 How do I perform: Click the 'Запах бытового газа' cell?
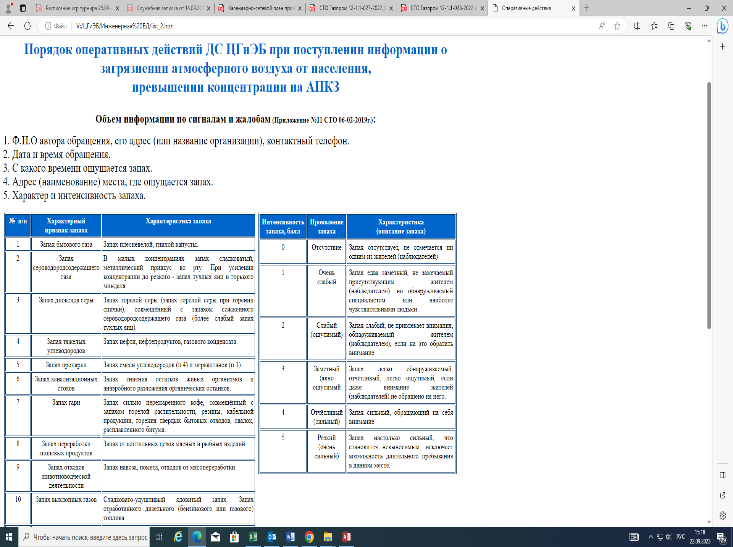pyautogui.click(x=66, y=244)
